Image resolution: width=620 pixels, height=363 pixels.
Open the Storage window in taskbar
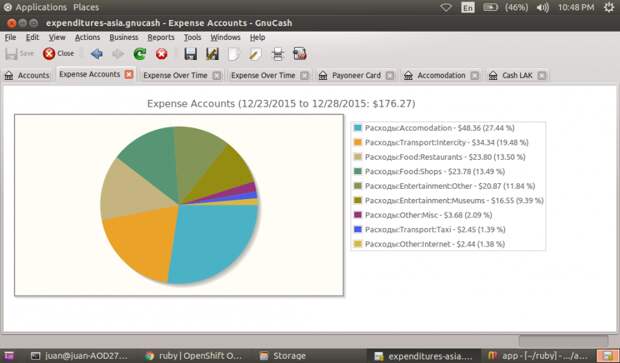click(283, 356)
